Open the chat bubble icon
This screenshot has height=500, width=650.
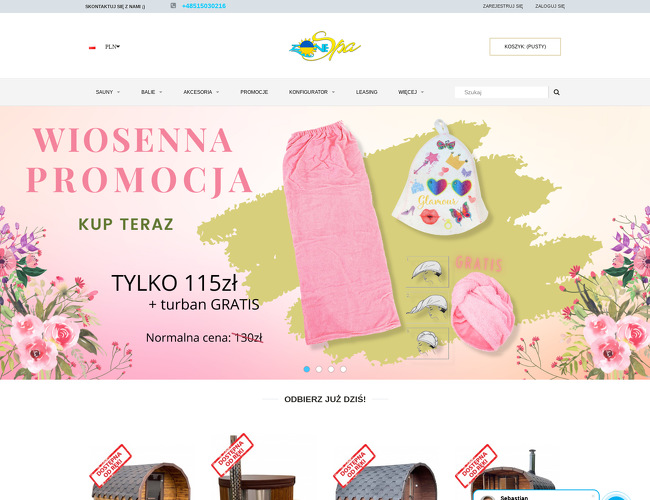616,496
